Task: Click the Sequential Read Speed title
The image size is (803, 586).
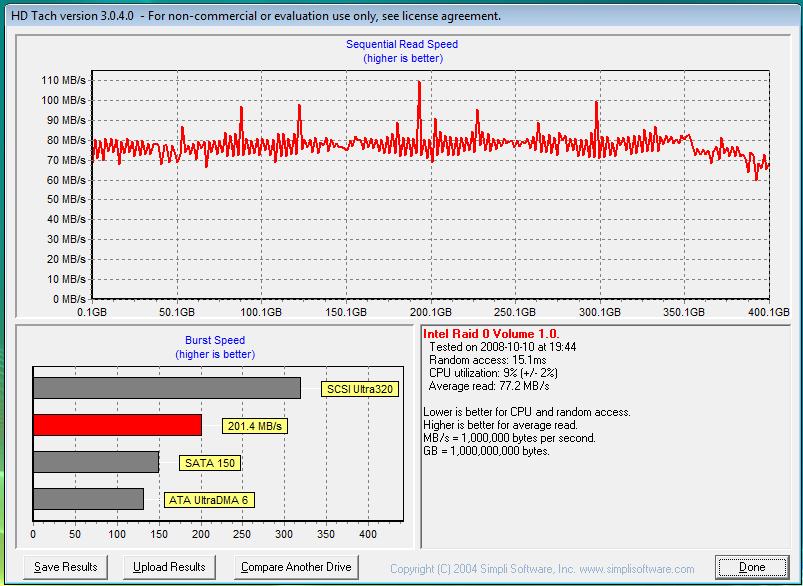Action: click(402, 44)
